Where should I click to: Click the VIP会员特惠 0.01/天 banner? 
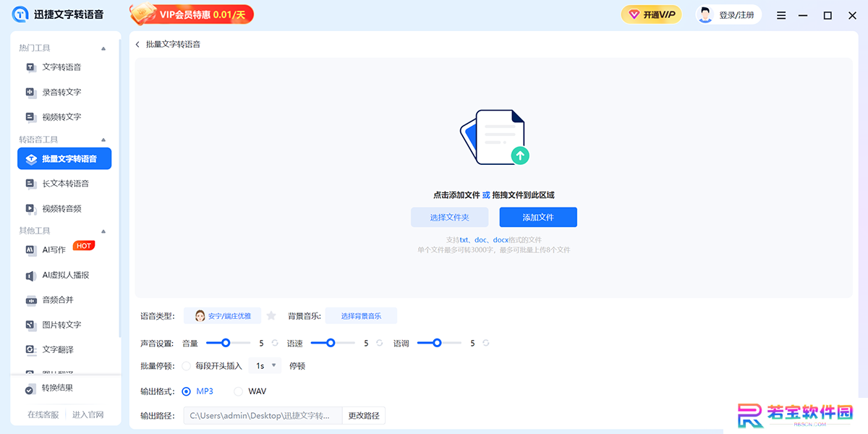coord(192,14)
